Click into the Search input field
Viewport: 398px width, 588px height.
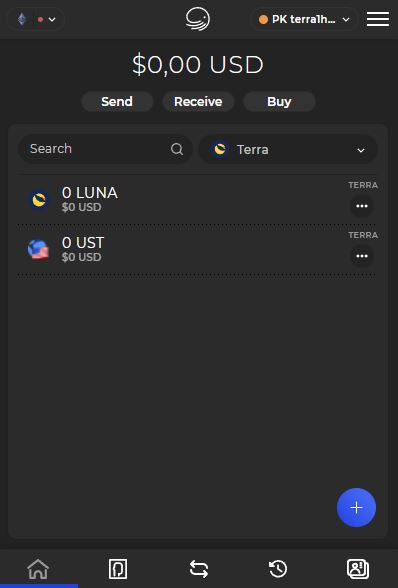(x=105, y=149)
